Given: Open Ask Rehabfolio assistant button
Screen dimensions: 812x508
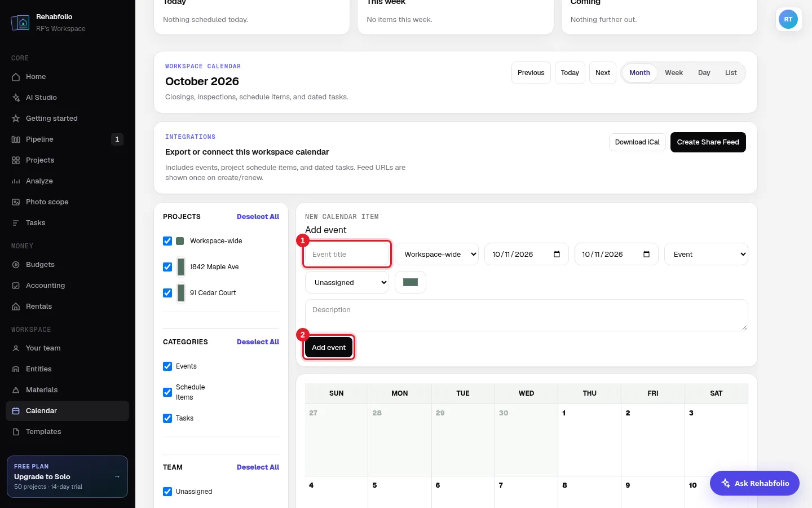Looking at the screenshot, I should pos(754,483).
